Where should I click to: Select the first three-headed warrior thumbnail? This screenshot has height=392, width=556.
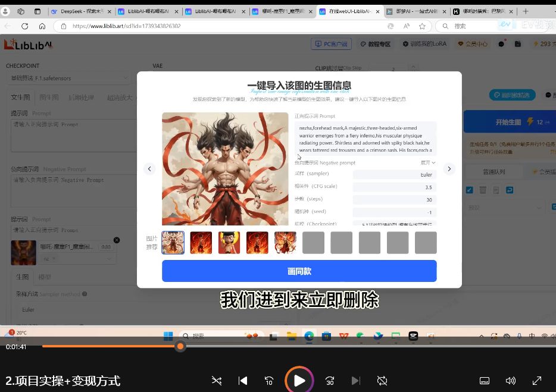click(173, 243)
